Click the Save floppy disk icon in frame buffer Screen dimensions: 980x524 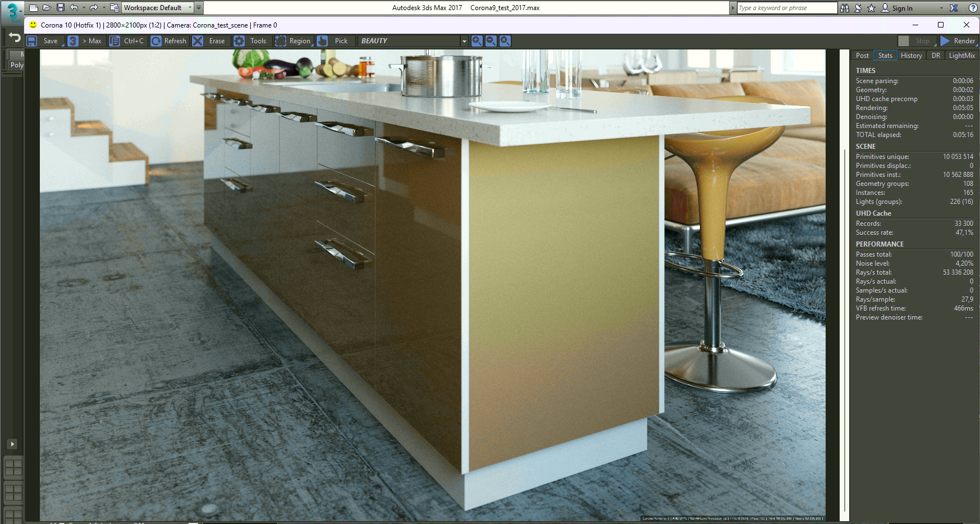32,41
